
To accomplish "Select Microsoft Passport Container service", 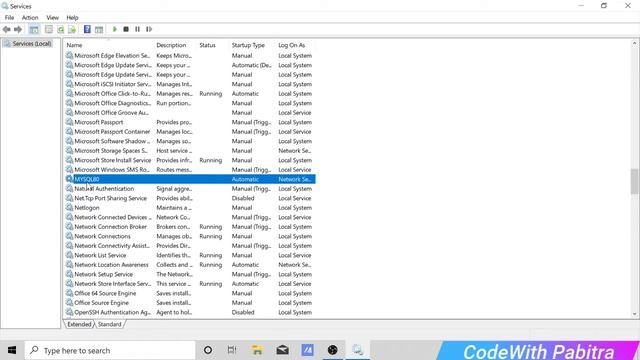I will pos(190,131).
